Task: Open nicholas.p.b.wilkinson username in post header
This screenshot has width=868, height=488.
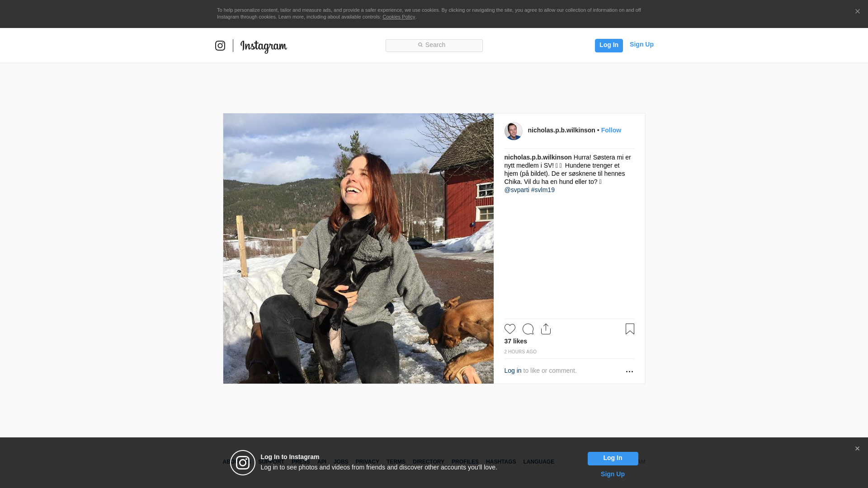Action: 561,130
